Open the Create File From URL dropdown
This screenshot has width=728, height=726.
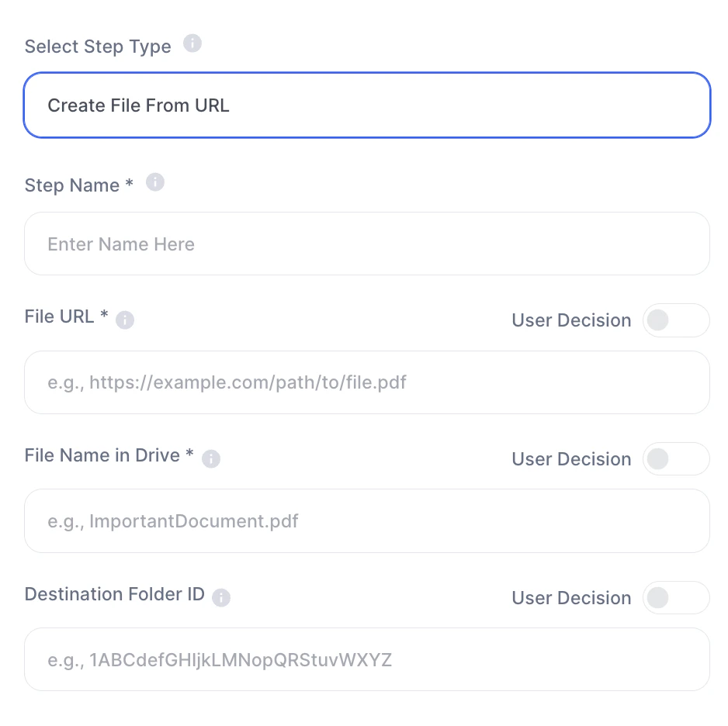click(367, 105)
